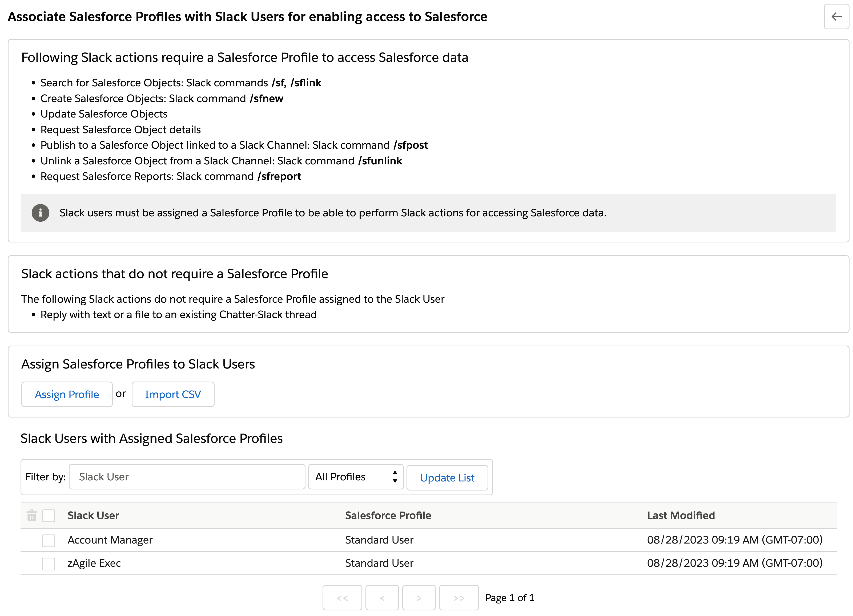
Task: Check the Account Manager row checkbox
Action: 49,540
